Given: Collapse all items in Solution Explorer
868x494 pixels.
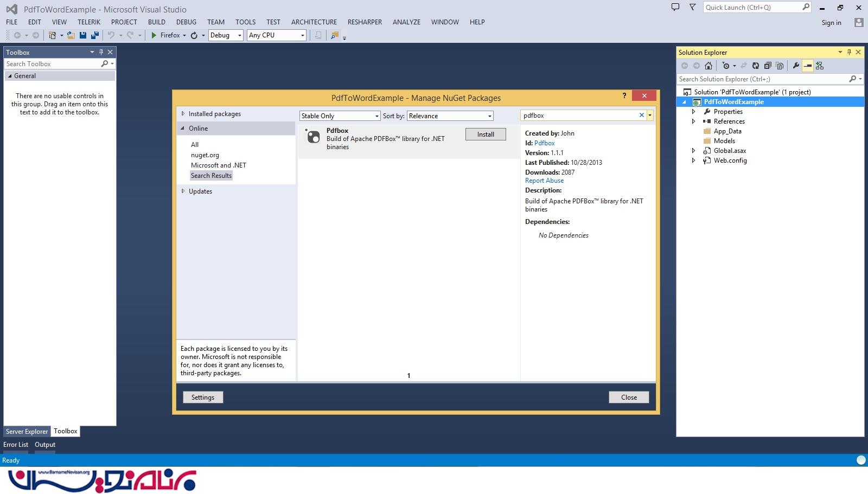Looking at the screenshot, I should coord(768,66).
